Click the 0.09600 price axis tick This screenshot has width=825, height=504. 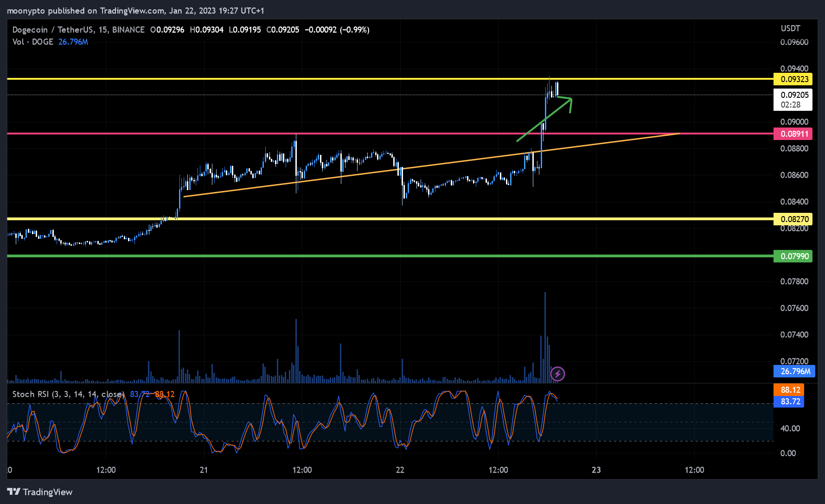(794, 42)
